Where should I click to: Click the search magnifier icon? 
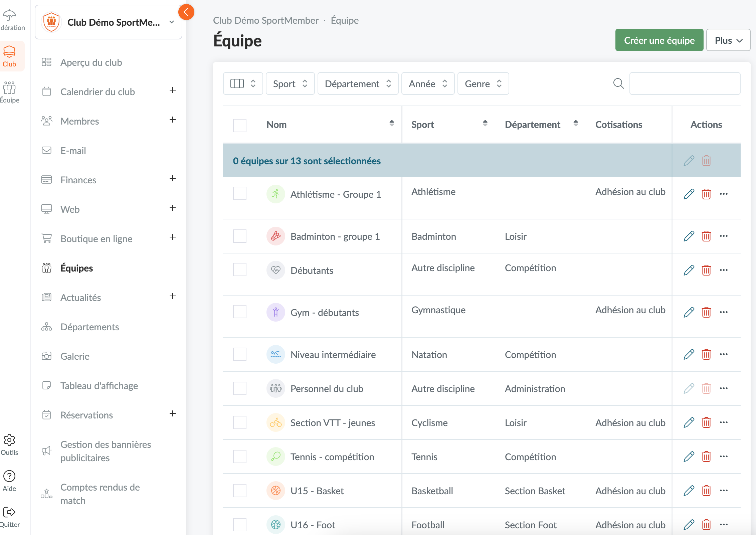tap(618, 83)
